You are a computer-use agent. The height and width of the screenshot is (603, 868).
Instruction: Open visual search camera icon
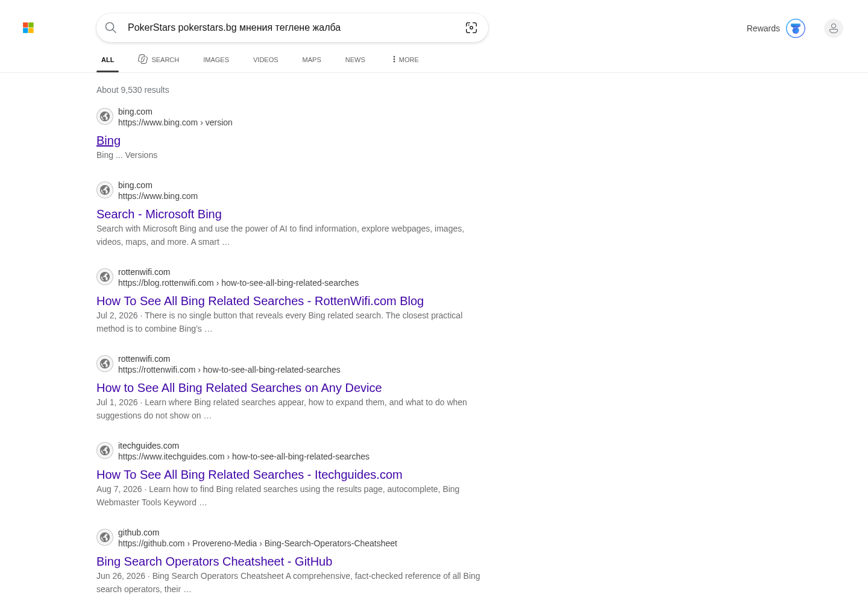pos(471,28)
